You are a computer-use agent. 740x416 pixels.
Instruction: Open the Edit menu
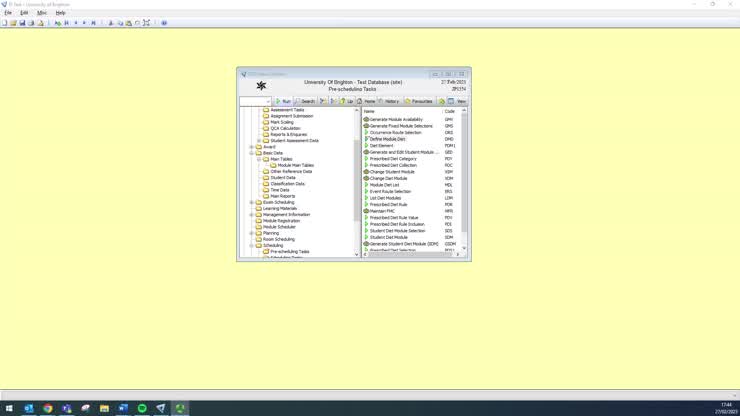pyautogui.click(x=24, y=13)
